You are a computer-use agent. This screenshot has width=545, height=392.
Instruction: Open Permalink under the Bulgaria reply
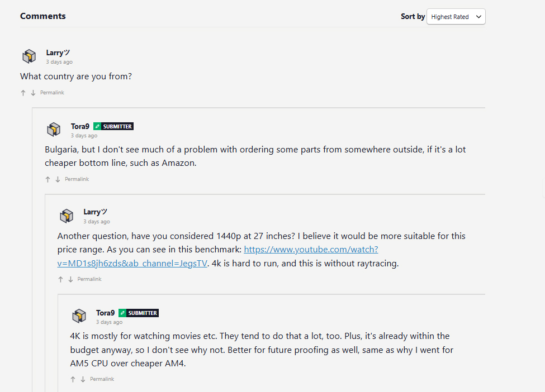pyautogui.click(x=77, y=179)
